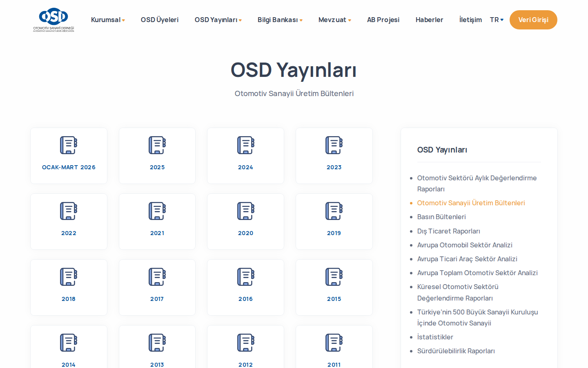The width and height of the screenshot is (588, 368).
Task: Open the OSD logo home link
Action: (53, 20)
